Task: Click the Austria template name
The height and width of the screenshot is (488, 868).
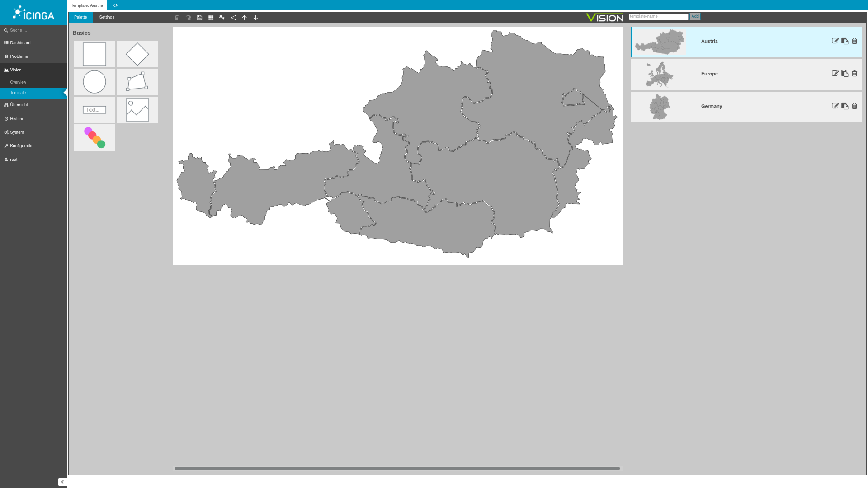Action: [709, 41]
